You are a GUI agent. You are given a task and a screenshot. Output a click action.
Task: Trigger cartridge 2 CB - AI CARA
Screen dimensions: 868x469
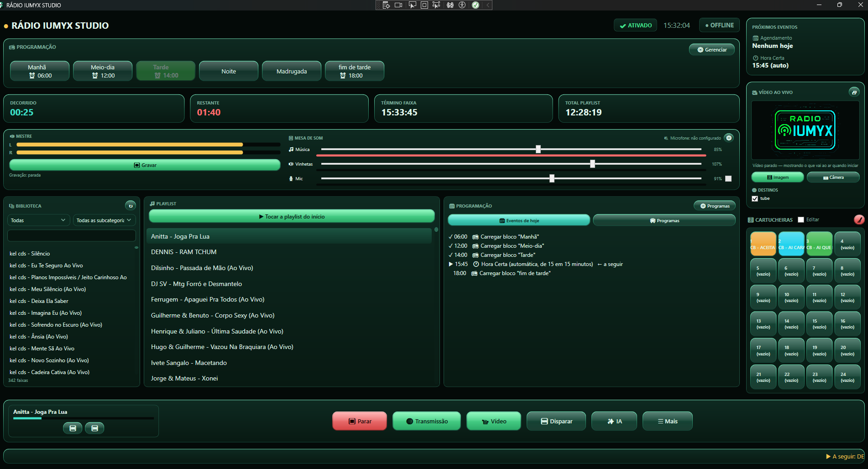click(791, 244)
